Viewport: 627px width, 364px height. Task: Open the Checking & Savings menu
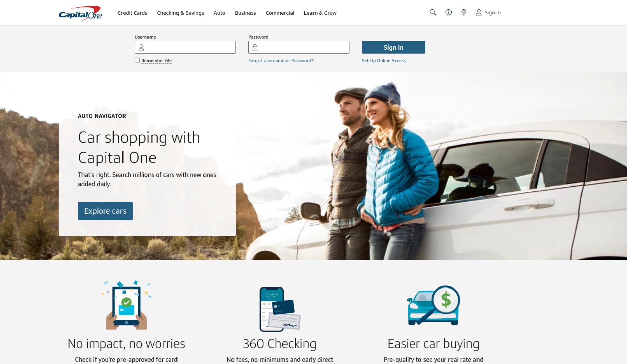click(181, 13)
